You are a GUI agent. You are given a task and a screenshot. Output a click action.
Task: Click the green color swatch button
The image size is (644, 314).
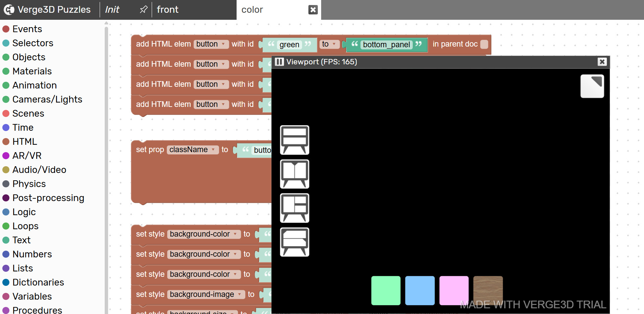click(x=386, y=291)
